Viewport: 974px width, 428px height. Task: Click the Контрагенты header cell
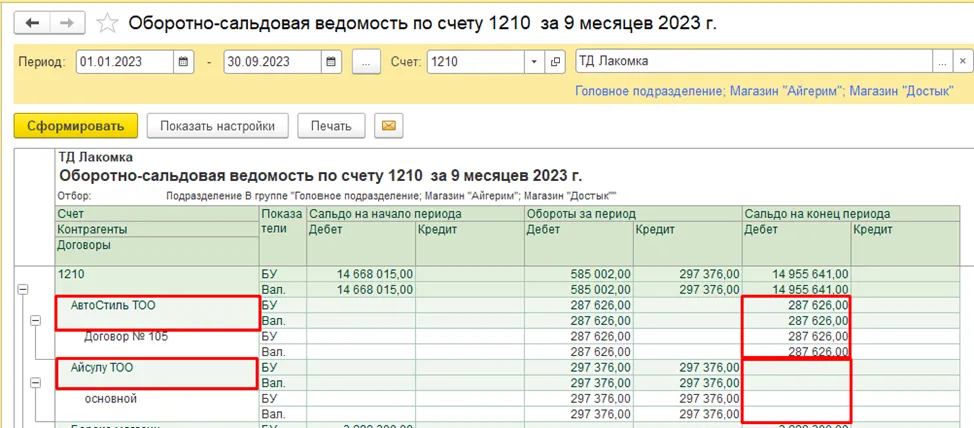coord(158,229)
